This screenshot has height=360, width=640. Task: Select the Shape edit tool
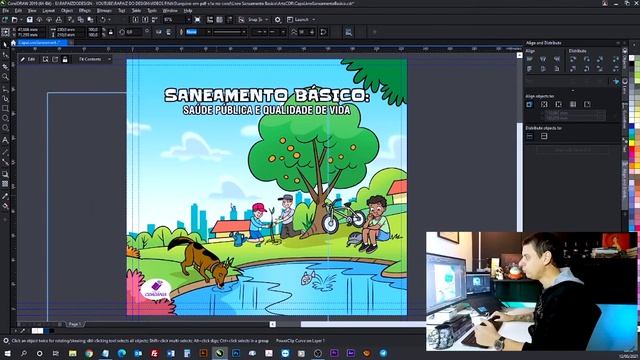coord(5,55)
